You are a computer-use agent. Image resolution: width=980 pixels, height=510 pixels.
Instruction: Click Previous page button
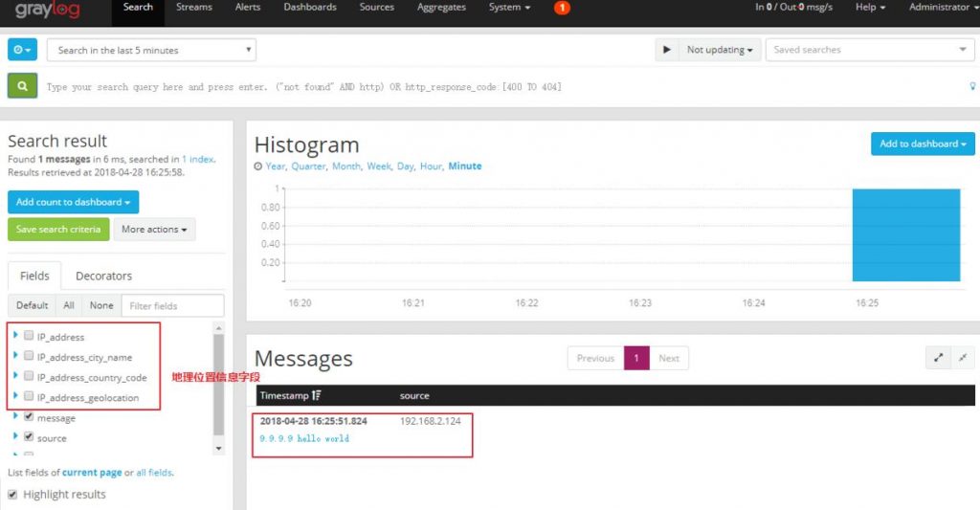595,358
